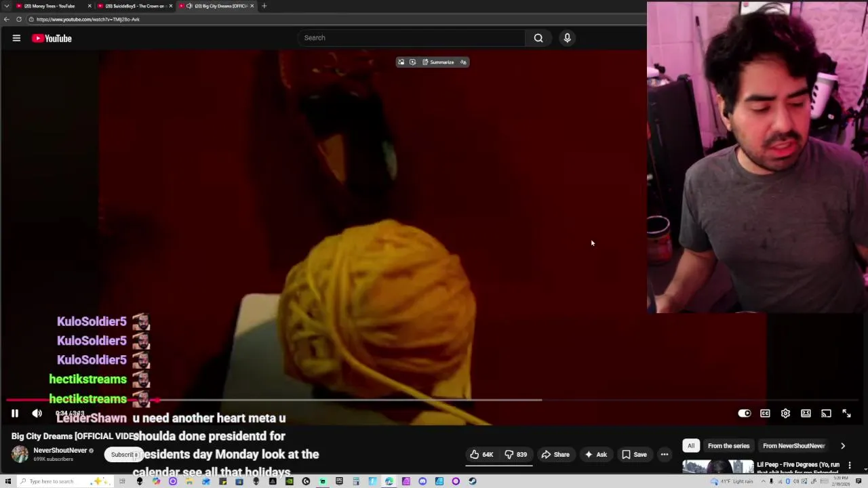Switch to theater mode
868x488 pixels.
[x=806, y=413]
